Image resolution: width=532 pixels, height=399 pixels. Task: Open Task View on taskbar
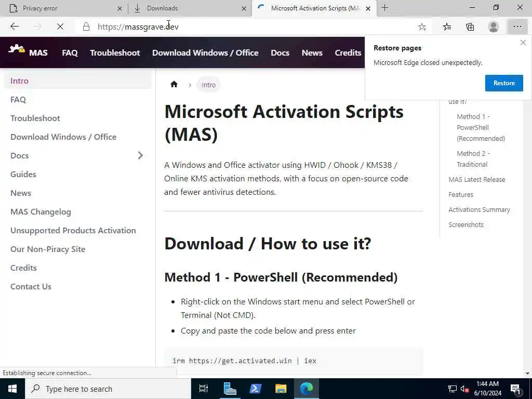(x=203, y=389)
